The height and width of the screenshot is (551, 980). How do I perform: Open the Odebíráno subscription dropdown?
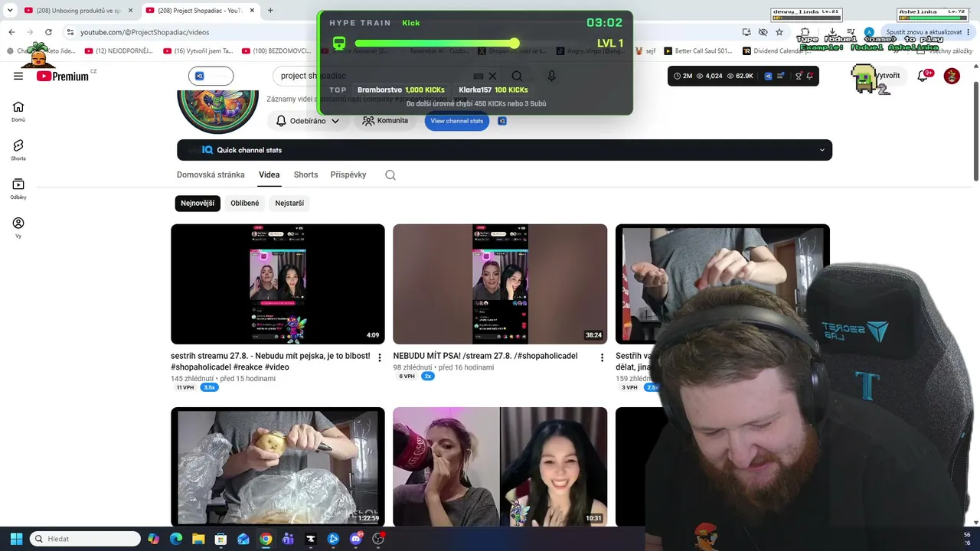pyautogui.click(x=306, y=121)
